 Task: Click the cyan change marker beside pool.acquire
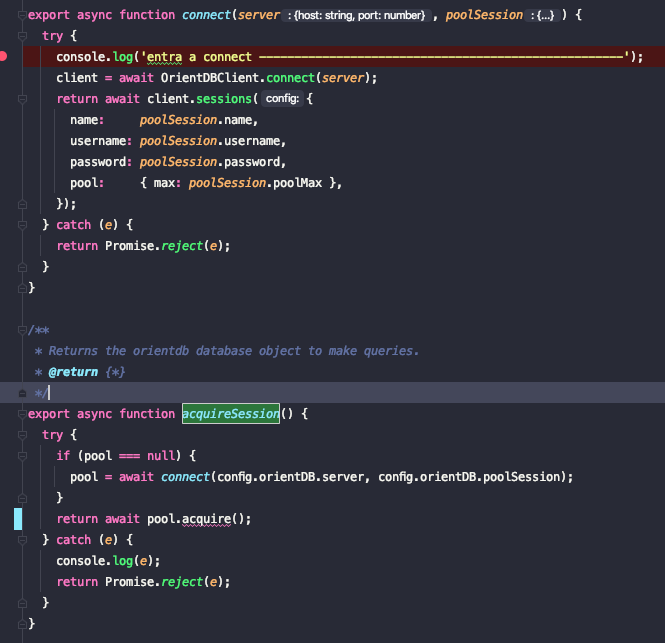coord(18,519)
